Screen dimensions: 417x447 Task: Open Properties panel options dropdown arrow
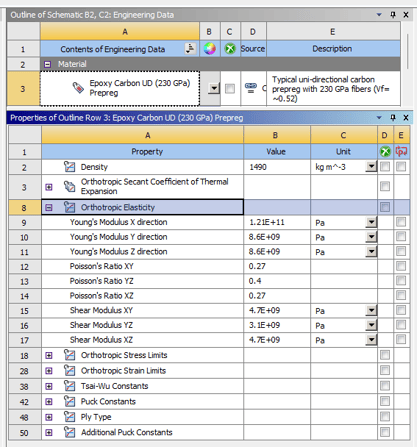pyautogui.click(x=379, y=118)
